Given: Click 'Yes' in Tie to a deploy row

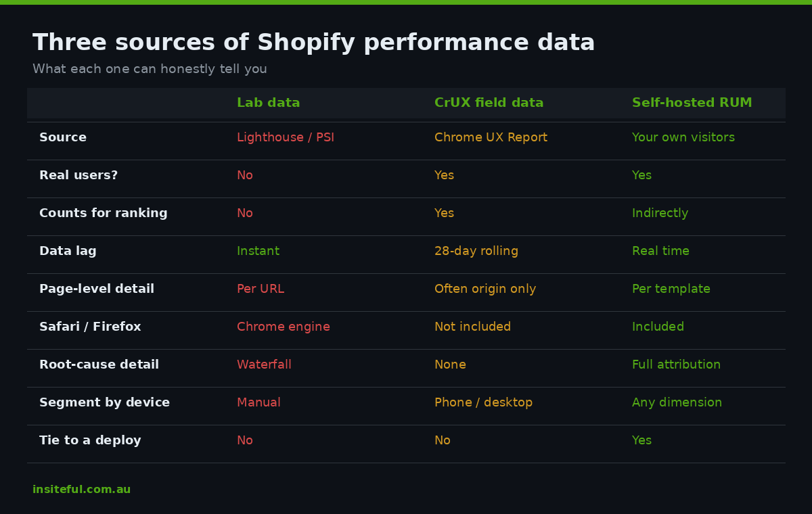Looking at the screenshot, I should [641, 441].
